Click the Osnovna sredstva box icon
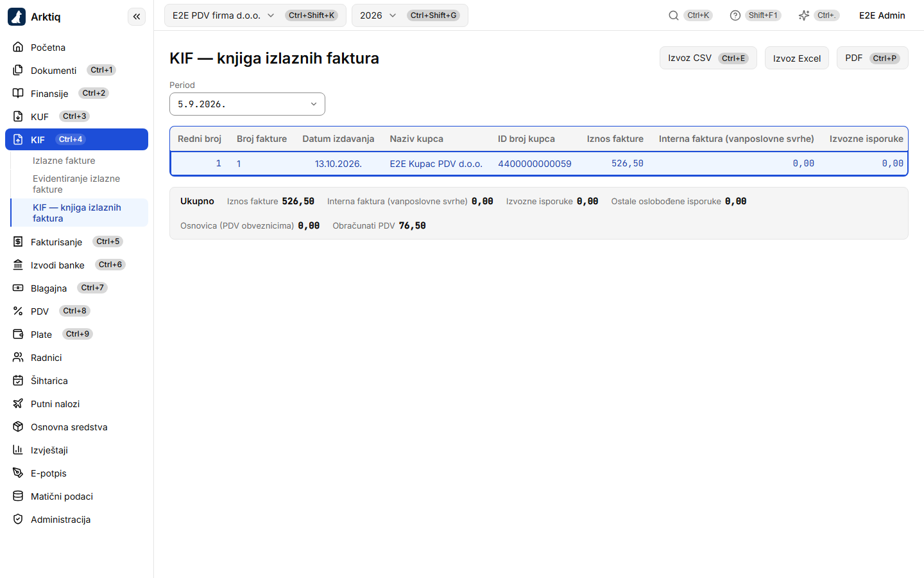This screenshot has height=578, width=924. pos(18,426)
